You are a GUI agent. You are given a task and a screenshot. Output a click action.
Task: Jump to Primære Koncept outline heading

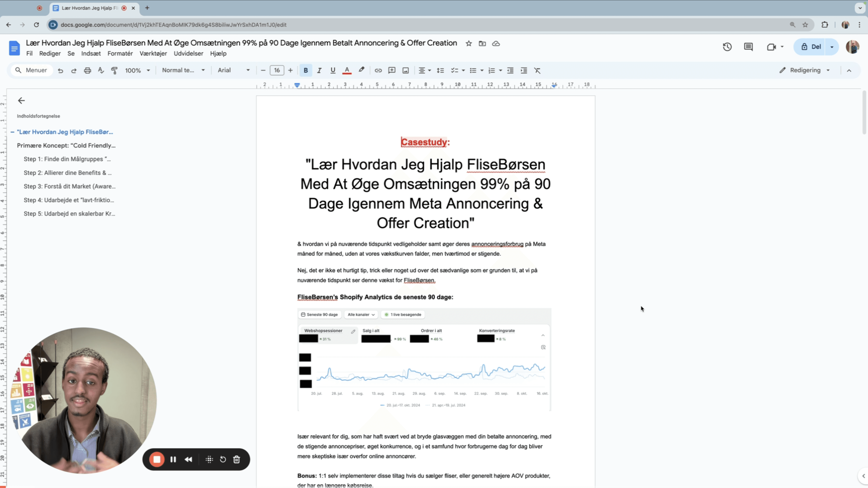click(66, 145)
